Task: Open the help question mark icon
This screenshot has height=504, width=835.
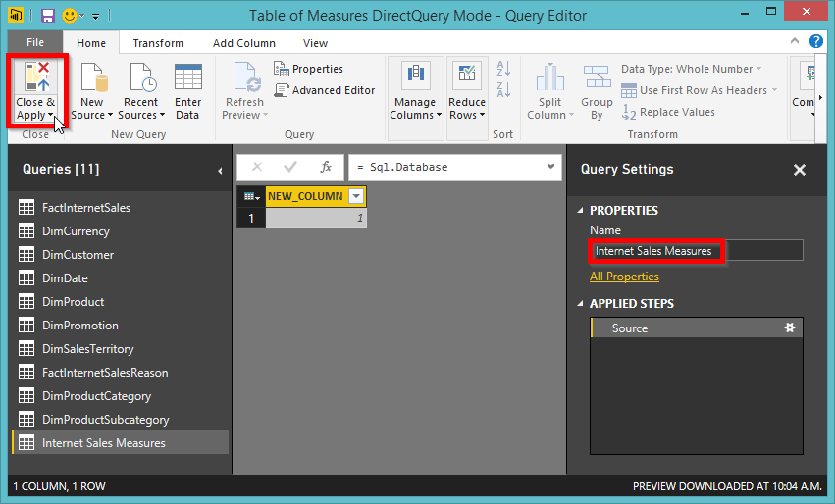Action: pos(815,41)
